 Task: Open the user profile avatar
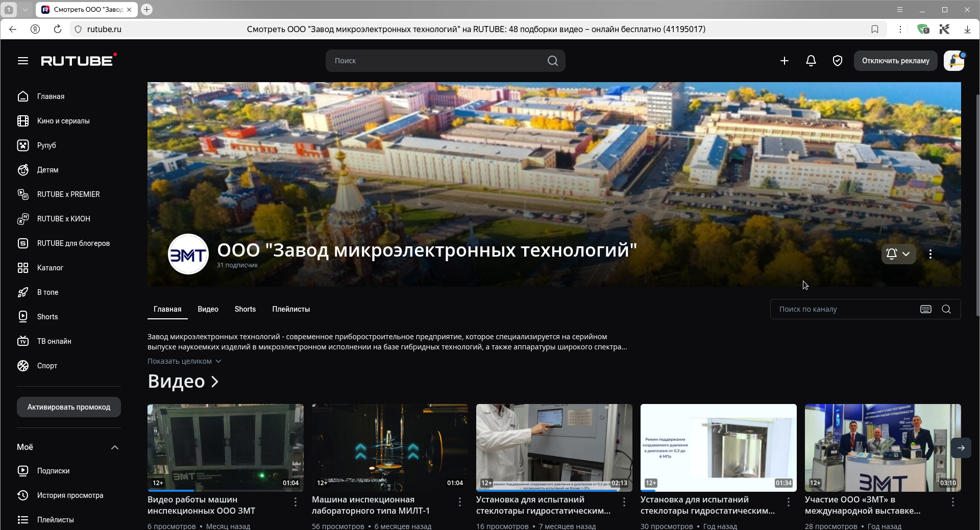pyautogui.click(x=954, y=61)
